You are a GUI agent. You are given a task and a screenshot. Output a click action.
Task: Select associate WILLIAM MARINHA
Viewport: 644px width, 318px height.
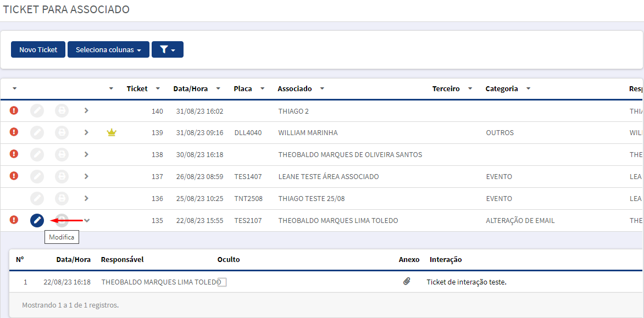pos(308,133)
